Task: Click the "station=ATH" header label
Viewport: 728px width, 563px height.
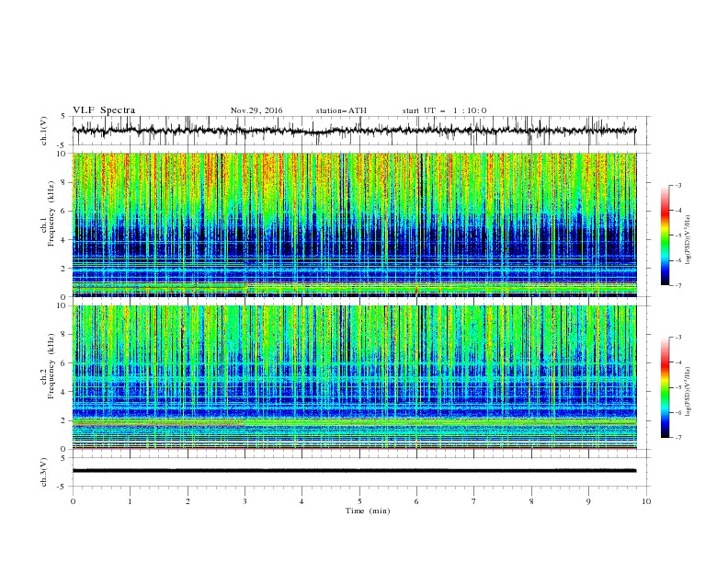Action: point(341,110)
